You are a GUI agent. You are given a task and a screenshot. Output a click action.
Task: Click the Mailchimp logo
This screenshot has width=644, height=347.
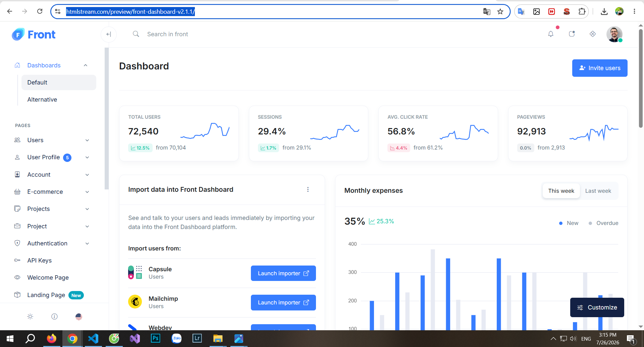135,302
